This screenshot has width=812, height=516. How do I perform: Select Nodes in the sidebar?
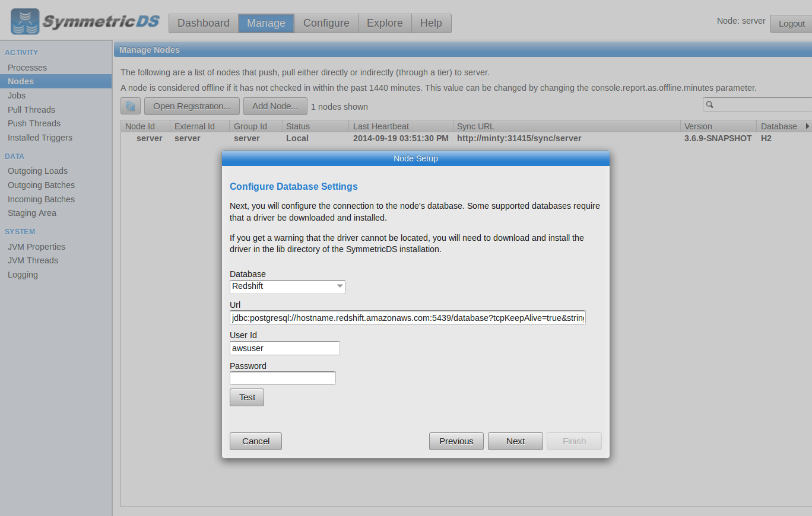point(56,81)
